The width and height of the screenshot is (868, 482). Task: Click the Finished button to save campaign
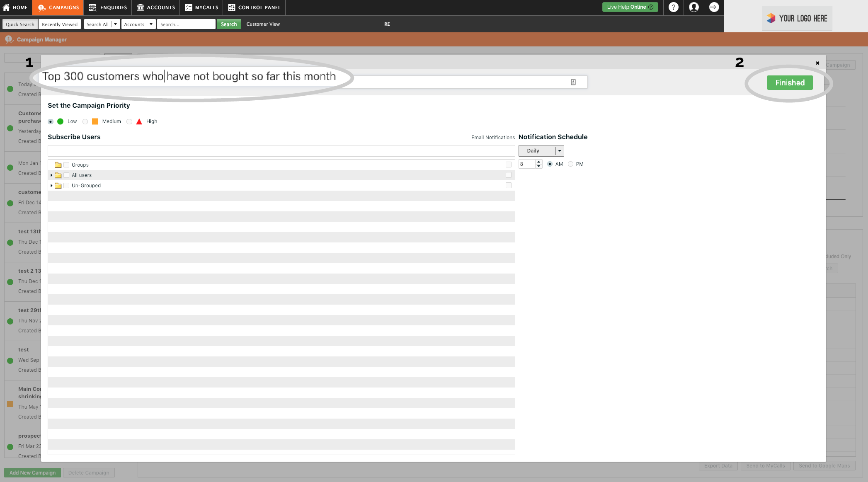click(790, 82)
